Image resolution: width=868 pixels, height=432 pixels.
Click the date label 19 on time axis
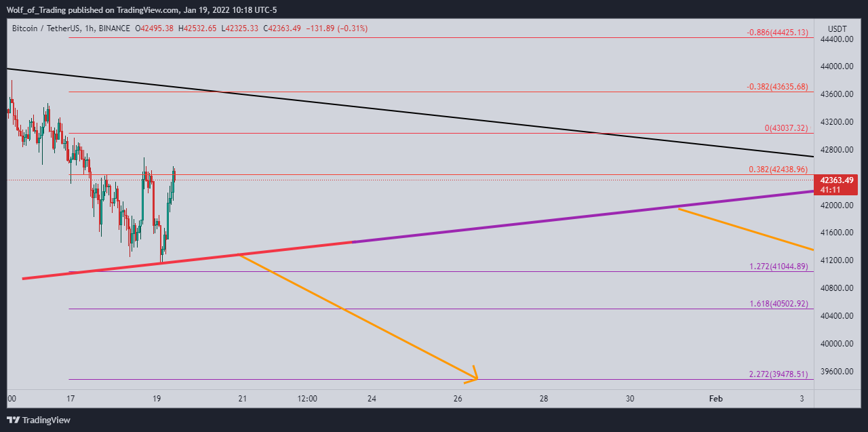[157, 399]
